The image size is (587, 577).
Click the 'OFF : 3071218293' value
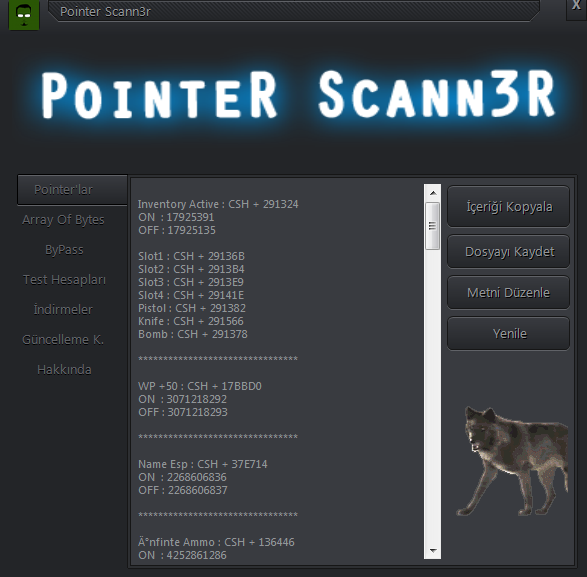183,412
